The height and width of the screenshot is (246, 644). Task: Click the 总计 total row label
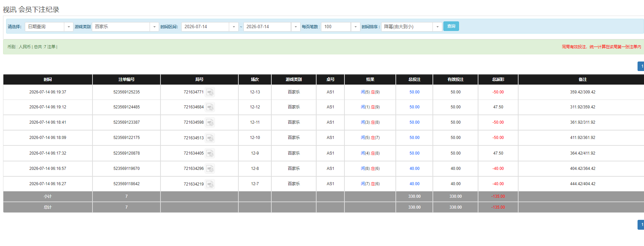48,207
